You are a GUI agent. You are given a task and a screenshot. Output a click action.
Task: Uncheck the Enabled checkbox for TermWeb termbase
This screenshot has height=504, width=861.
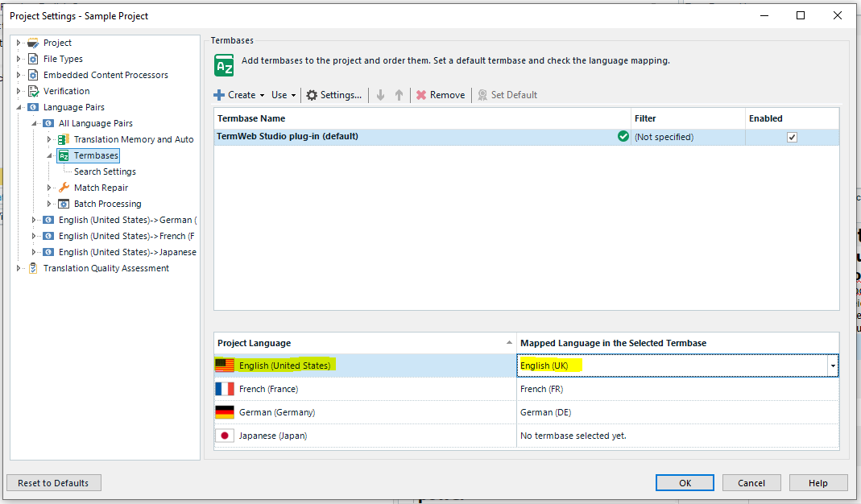click(792, 136)
